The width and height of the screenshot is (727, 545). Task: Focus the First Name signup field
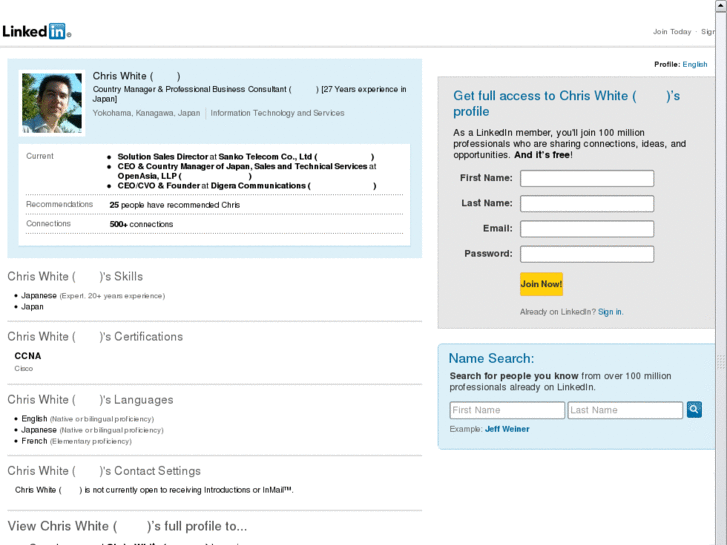pyautogui.click(x=587, y=178)
